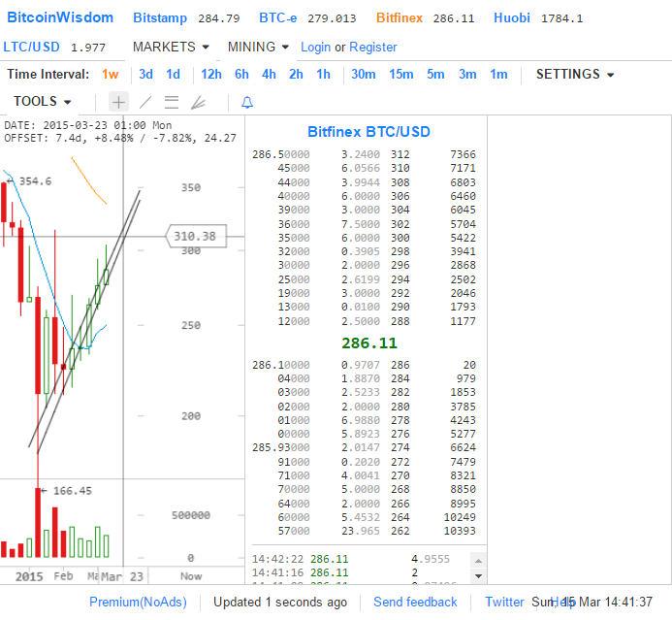
Task: Set time interval to 12h
Action: click(x=211, y=74)
